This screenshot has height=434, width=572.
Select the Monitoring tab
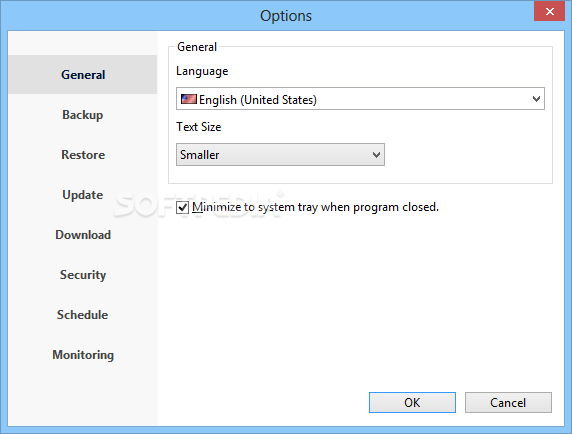83,355
